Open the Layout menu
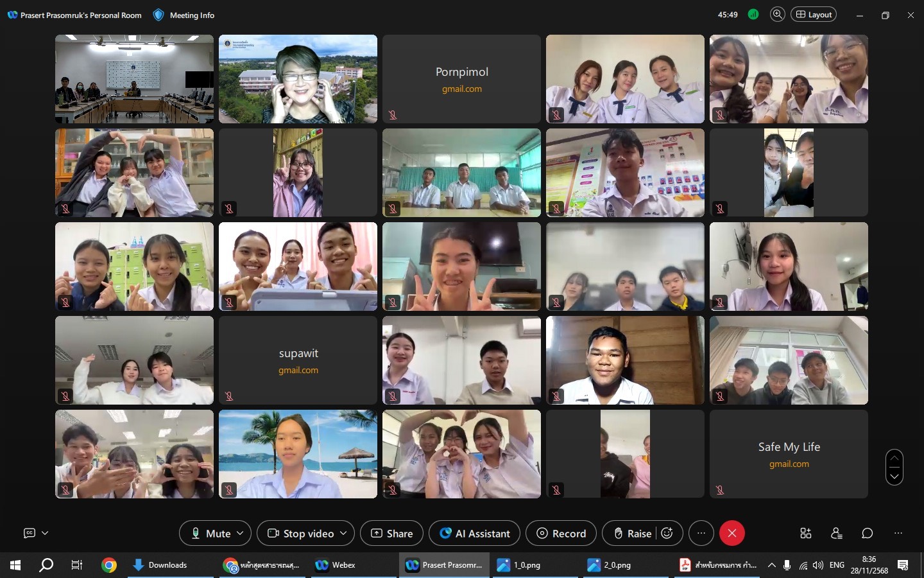 tap(814, 15)
